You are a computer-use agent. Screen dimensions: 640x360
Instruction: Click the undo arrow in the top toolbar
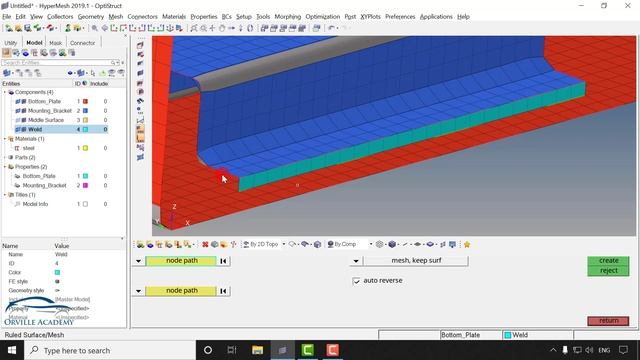[331, 28]
